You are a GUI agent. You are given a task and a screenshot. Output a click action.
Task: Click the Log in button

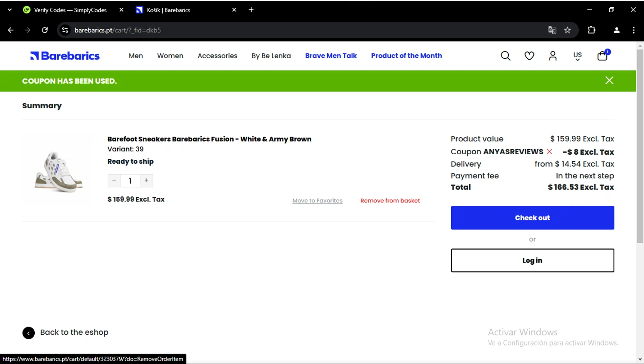pos(532,260)
